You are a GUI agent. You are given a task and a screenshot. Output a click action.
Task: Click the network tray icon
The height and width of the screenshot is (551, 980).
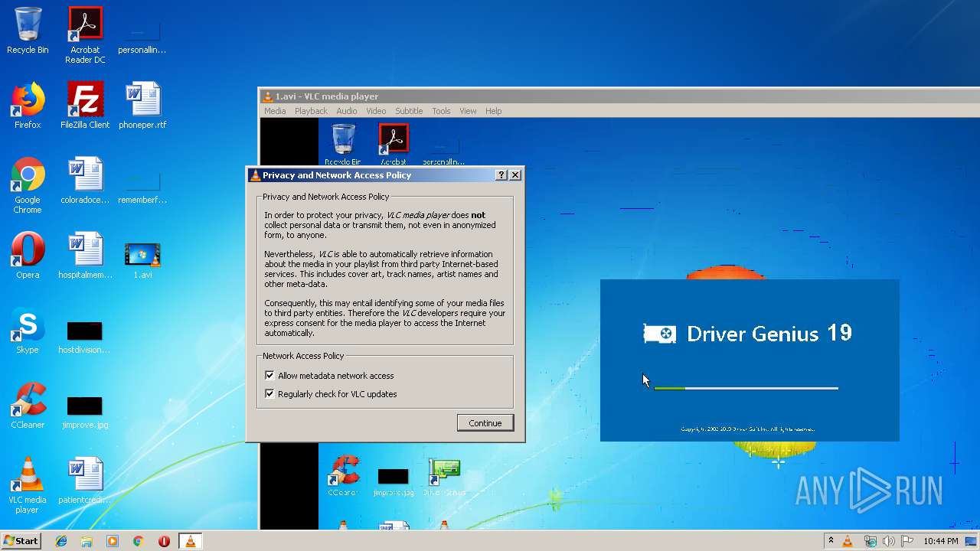tap(870, 541)
